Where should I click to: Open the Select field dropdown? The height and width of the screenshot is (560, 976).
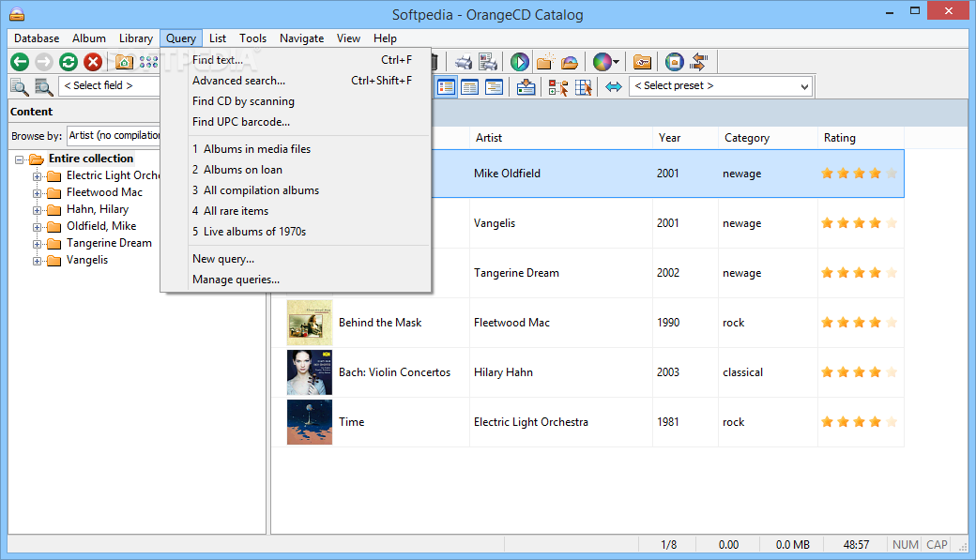pyautogui.click(x=110, y=86)
